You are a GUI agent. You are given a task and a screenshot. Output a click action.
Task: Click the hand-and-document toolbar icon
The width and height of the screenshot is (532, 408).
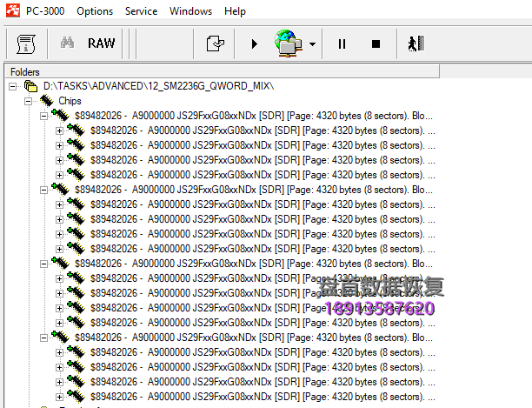[x=215, y=43]
